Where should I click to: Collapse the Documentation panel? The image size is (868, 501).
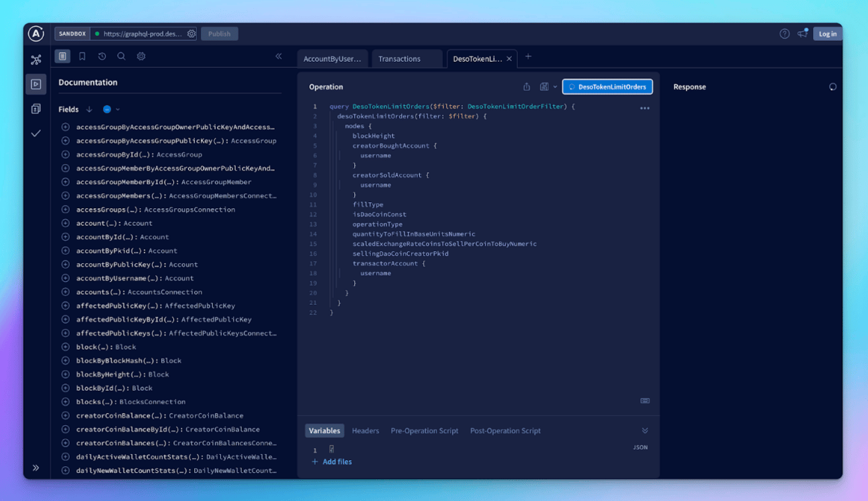pyautogui.click(x=279, y=56)
